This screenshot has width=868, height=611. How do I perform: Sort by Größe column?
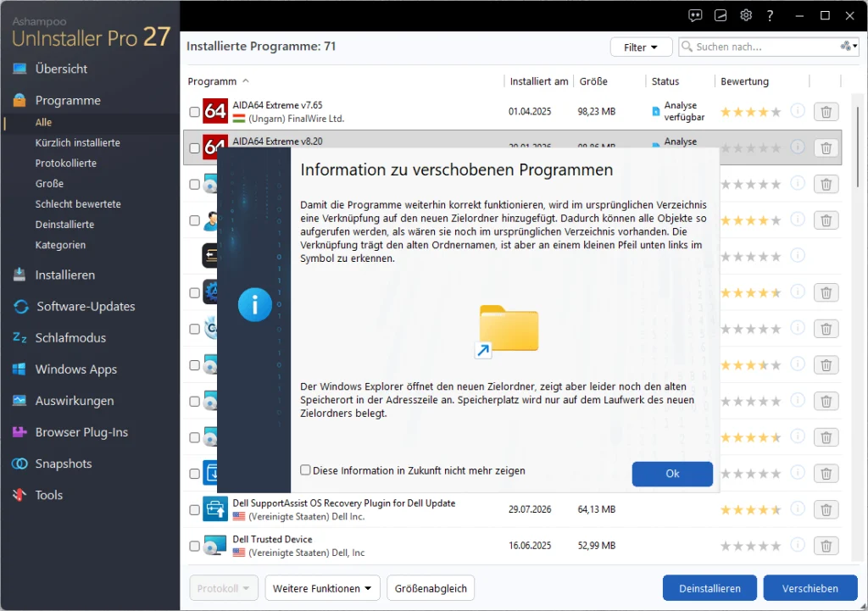(x=593, y=81)
